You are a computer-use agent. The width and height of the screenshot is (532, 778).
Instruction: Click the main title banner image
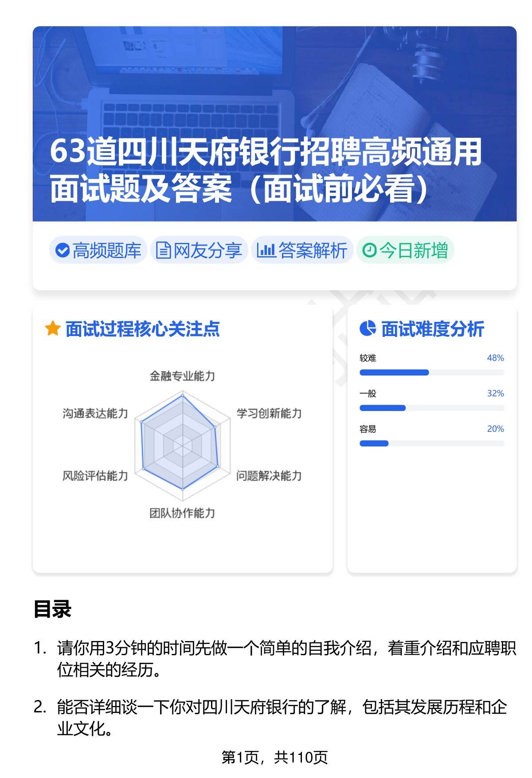pos(274,124)
